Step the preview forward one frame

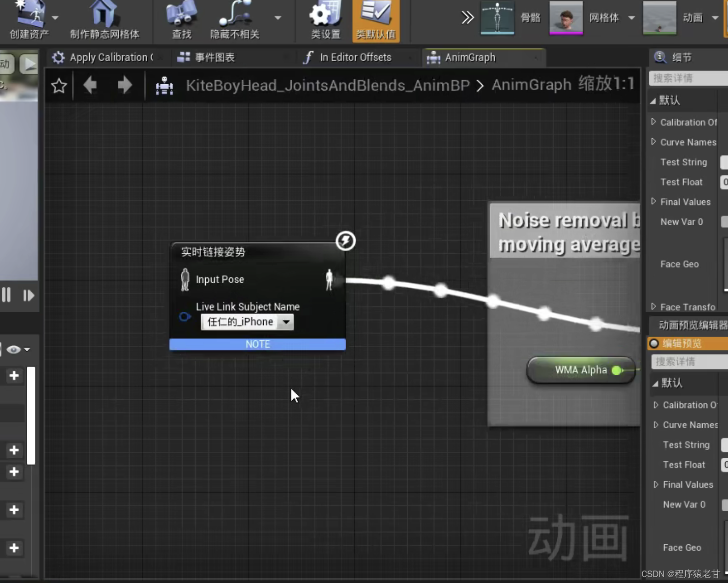click(x=29, y=295)
